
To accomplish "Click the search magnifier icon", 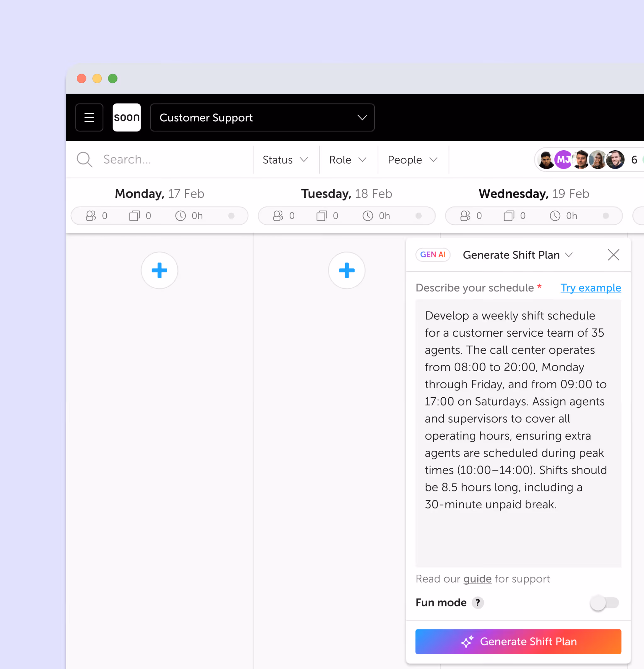I will click(84, 159).
